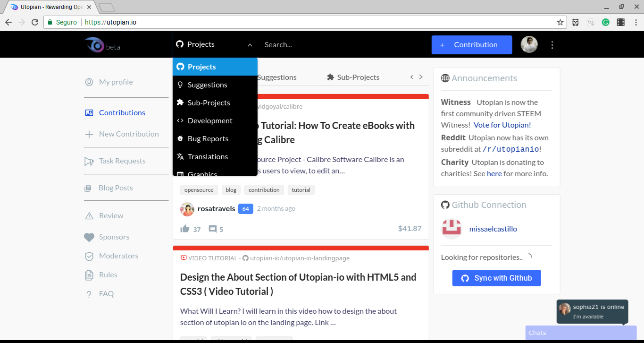Open Task Requests in sidebar
This screenshot has height=343, width=644.
[x=122, y=161]
